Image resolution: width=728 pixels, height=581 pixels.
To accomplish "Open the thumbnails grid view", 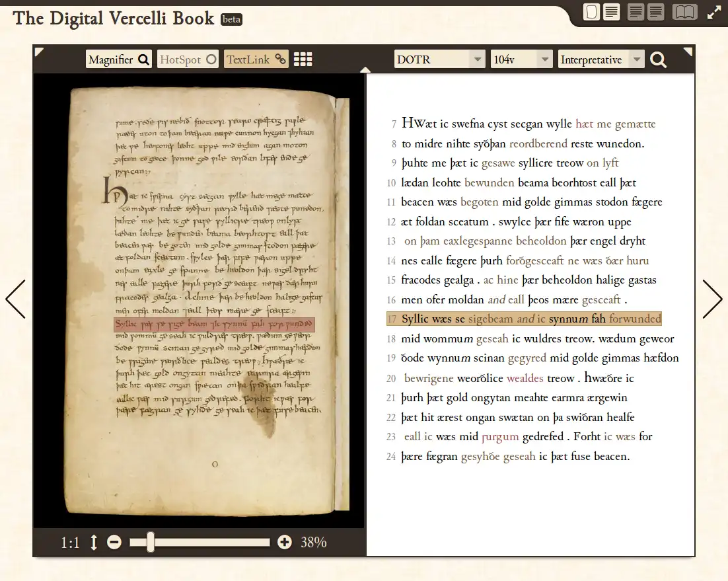I will 303,59.
